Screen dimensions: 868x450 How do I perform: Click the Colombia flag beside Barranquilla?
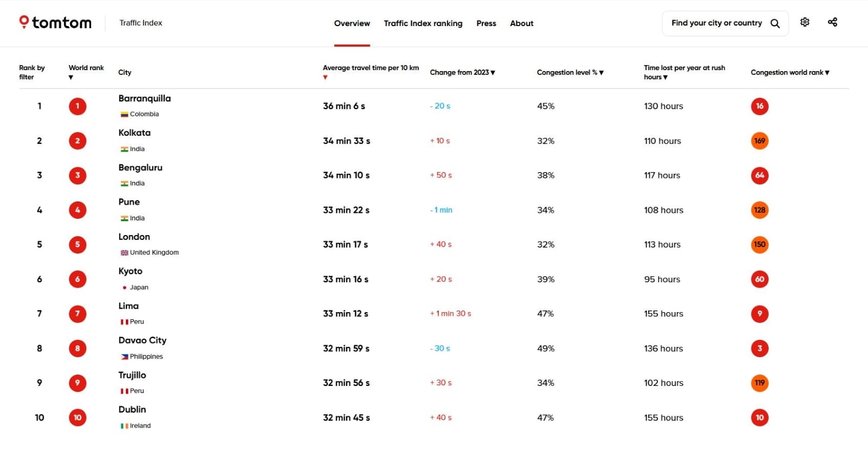coord(124,114)
